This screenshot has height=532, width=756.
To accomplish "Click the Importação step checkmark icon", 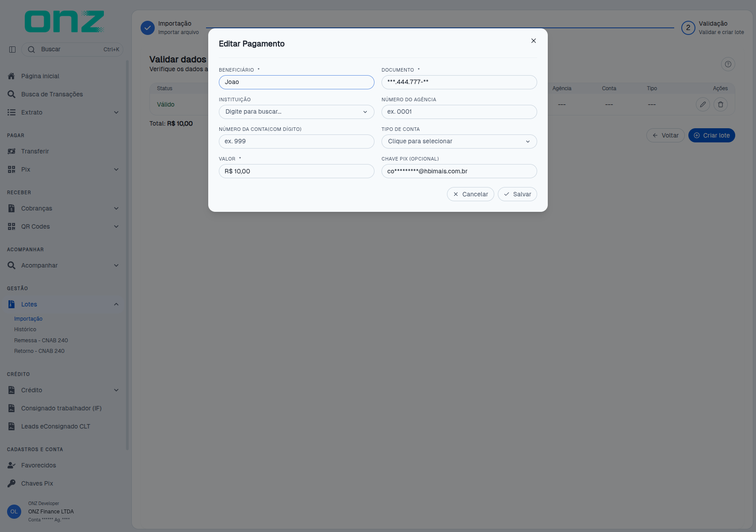I will point(148,27).
